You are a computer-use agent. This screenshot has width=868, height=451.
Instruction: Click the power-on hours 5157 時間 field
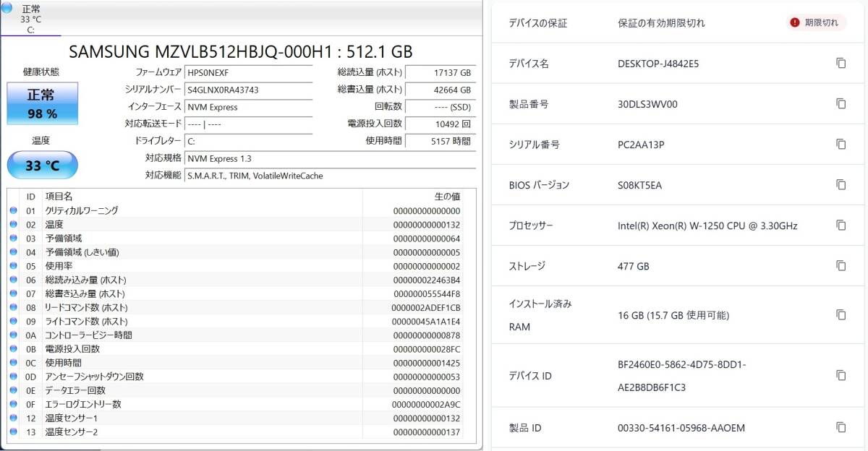[x=441, y=141]
